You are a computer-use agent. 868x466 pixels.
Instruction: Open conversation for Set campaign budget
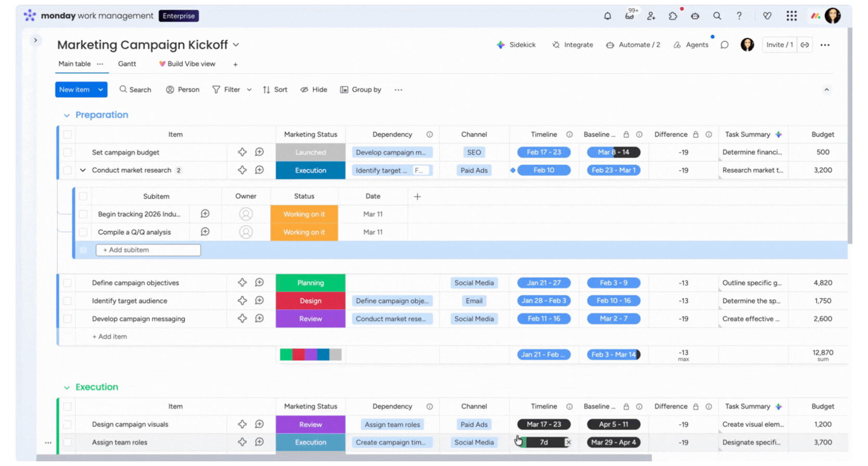(x=259, y=152)
